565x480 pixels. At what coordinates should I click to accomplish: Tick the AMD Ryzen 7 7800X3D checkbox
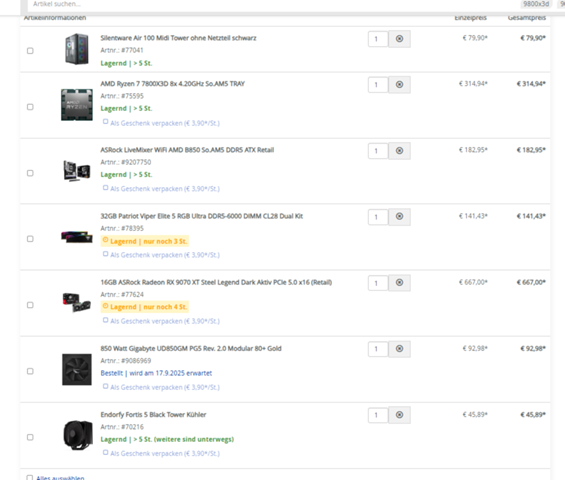click(30, 107)
